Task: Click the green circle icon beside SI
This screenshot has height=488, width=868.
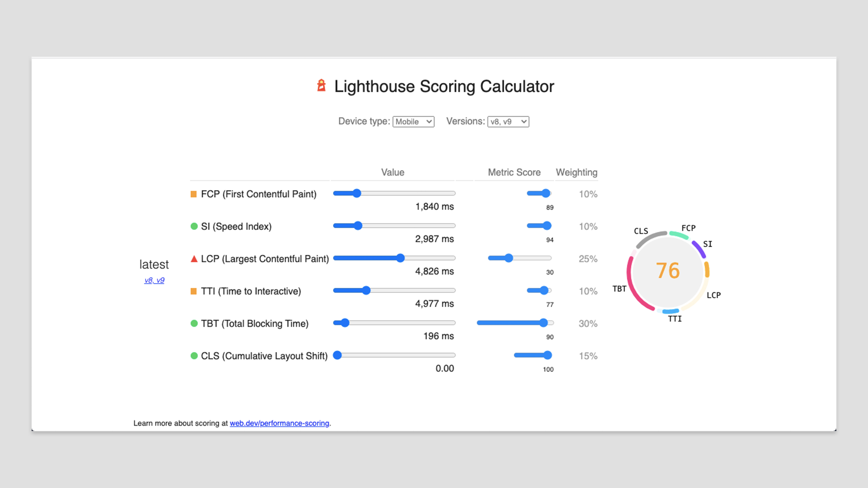Action: [193, 226]
